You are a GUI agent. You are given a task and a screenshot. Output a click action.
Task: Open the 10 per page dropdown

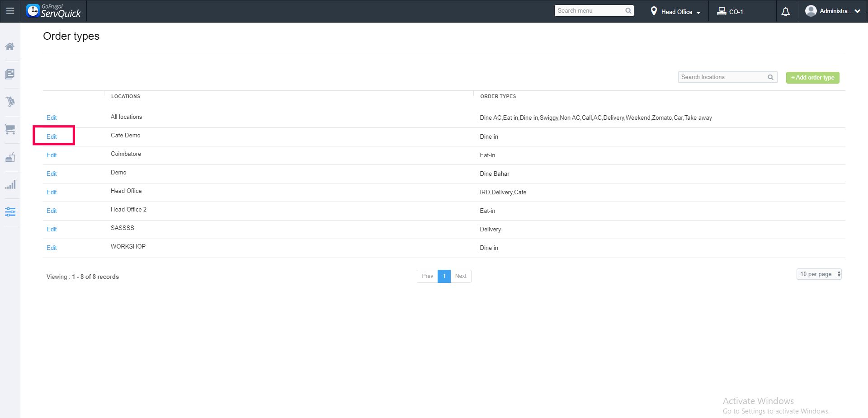coord(819,274)
